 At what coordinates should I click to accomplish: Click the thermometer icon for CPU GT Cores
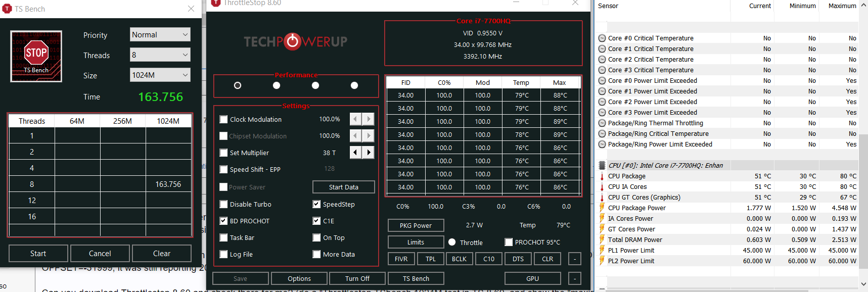(x=602, y=198)
